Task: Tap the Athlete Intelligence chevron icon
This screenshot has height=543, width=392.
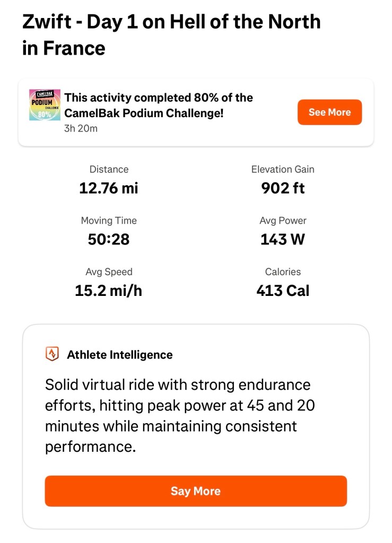Action: coord(52,355)
